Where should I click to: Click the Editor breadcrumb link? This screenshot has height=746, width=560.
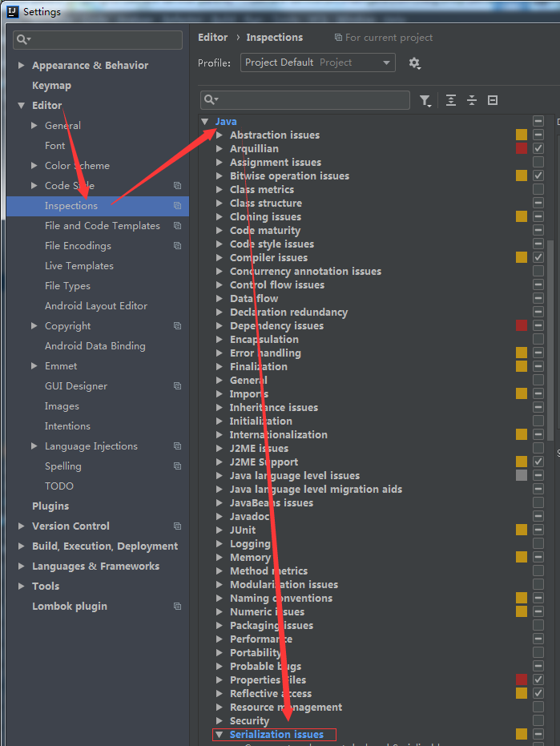(213, 38)
